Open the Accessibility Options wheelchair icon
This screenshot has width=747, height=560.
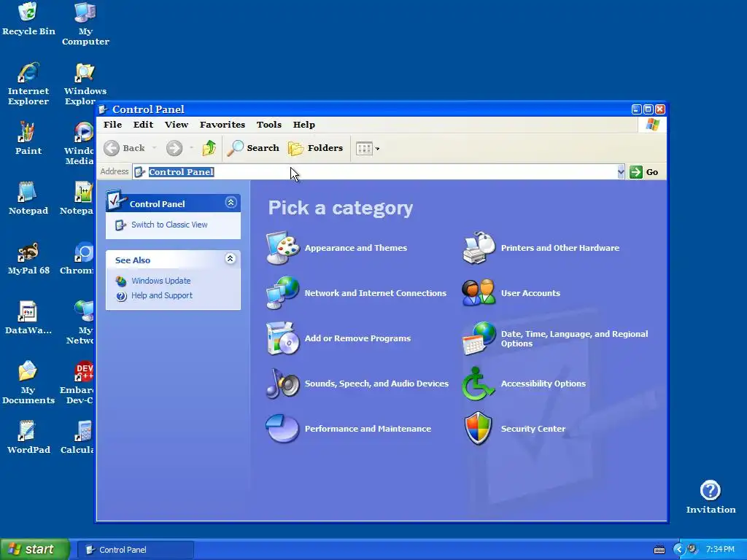coord(479,384)
